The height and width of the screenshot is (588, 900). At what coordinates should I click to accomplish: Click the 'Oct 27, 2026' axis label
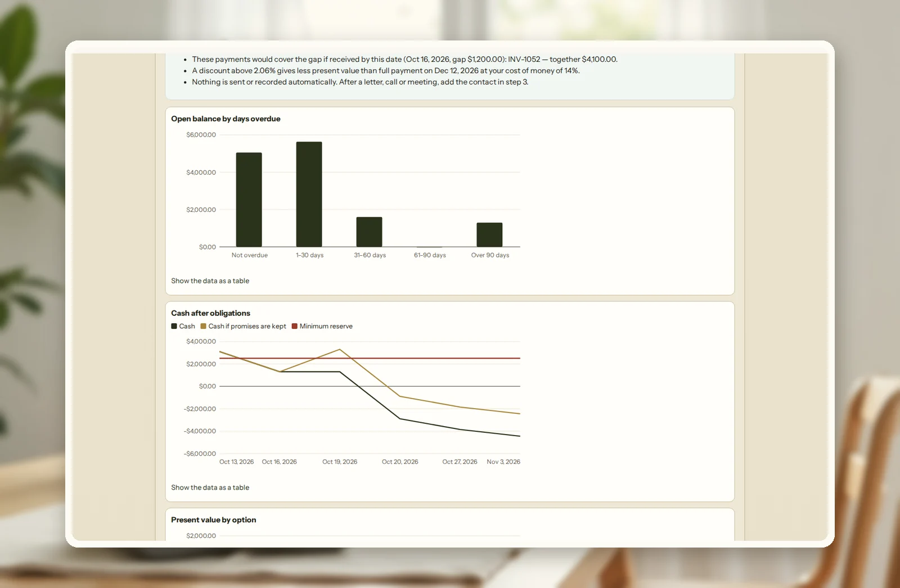[460, 462]
